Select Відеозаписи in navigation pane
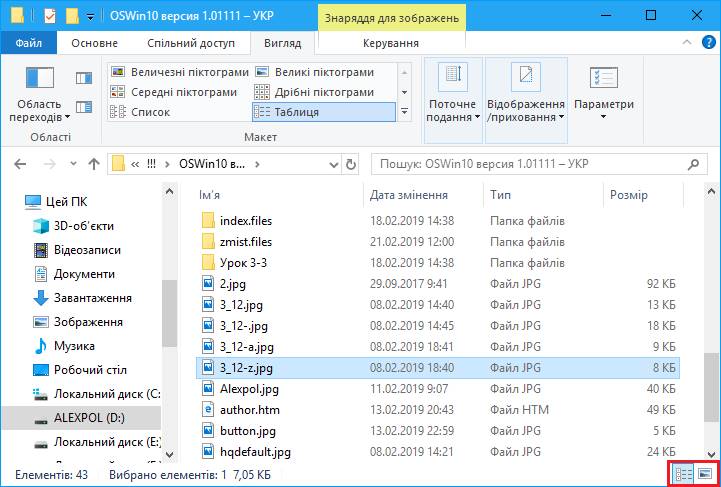 [77, 250]
